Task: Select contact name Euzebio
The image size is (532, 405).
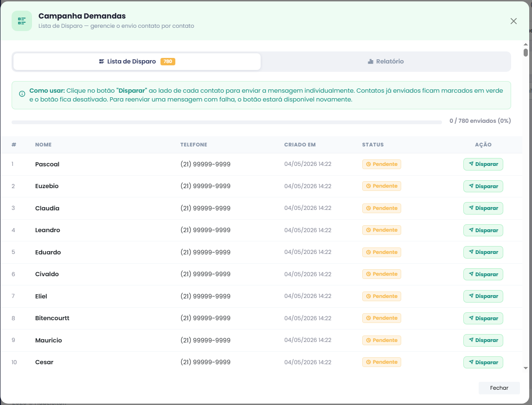Action: [47, 186]
